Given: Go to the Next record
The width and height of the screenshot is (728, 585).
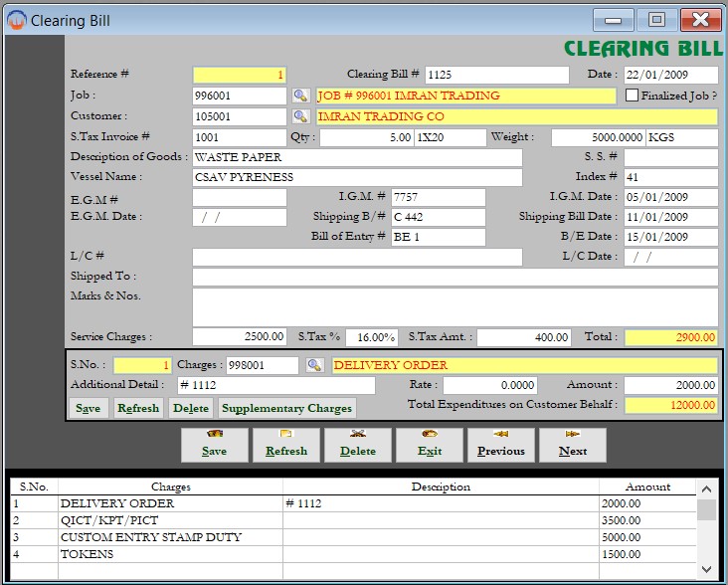Looking at the screenshot, I should (573, 446).
